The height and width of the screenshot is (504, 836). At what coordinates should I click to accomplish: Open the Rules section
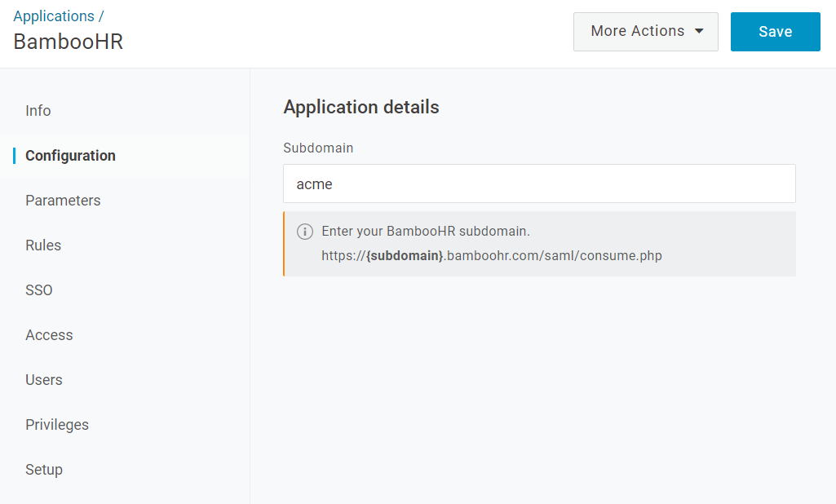tap(43, 245)
